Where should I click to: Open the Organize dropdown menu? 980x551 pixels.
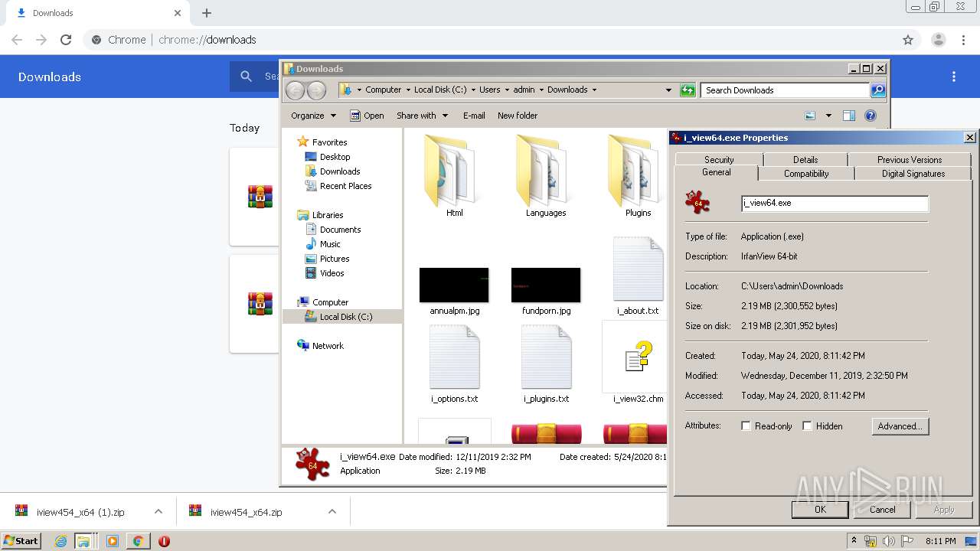click(313, 116)
